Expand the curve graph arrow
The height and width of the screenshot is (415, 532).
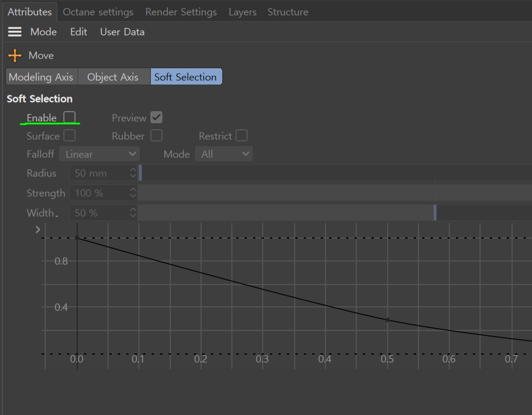[38, 230]
